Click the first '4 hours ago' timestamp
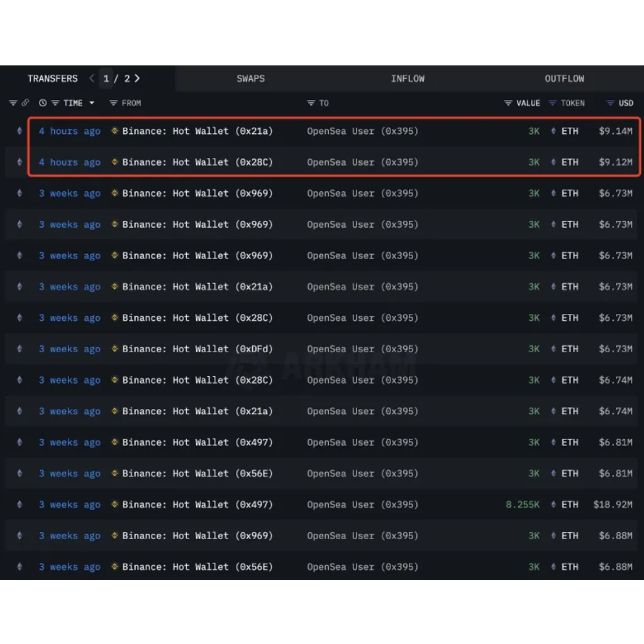Screen dimensions: 644x644 pos(69,131)
